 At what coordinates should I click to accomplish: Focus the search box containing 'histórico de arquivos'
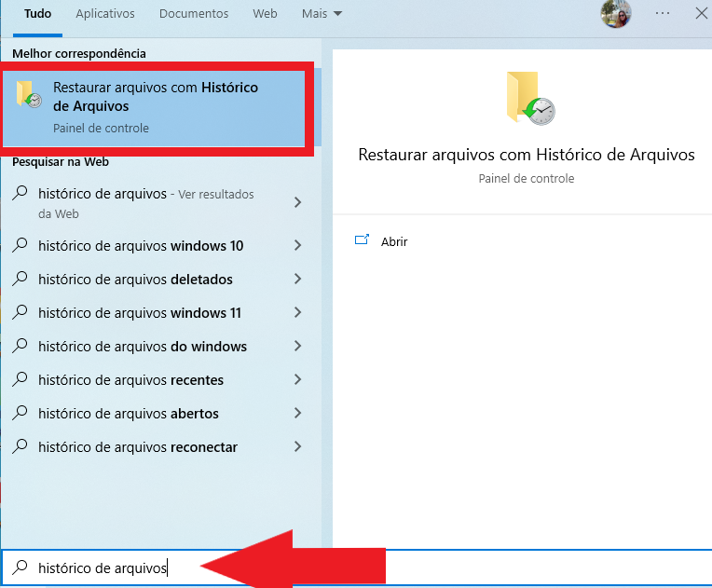(x=356, y=567)
